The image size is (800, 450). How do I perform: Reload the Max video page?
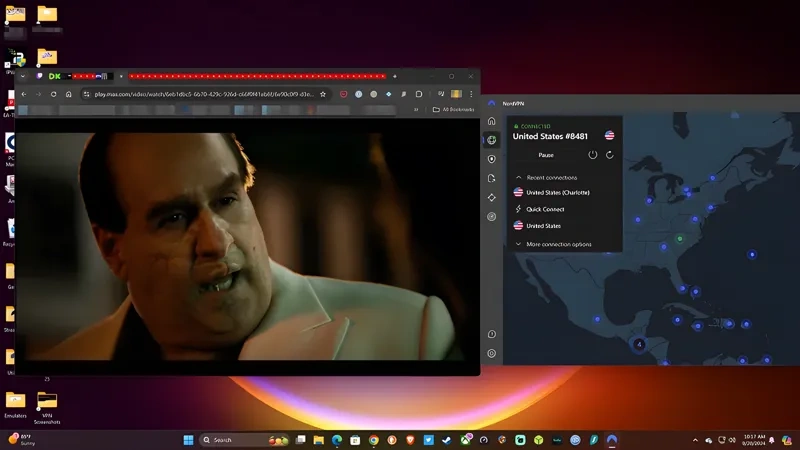pos(54,94)
